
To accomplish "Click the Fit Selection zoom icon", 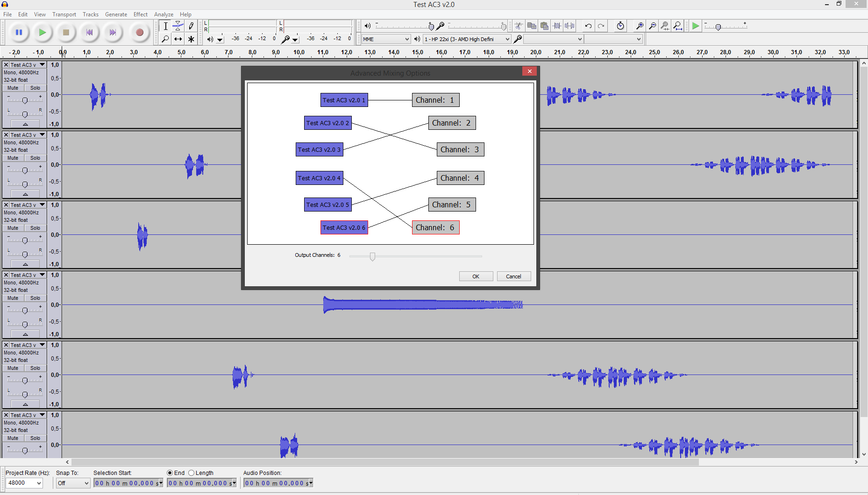I will 665,26.
